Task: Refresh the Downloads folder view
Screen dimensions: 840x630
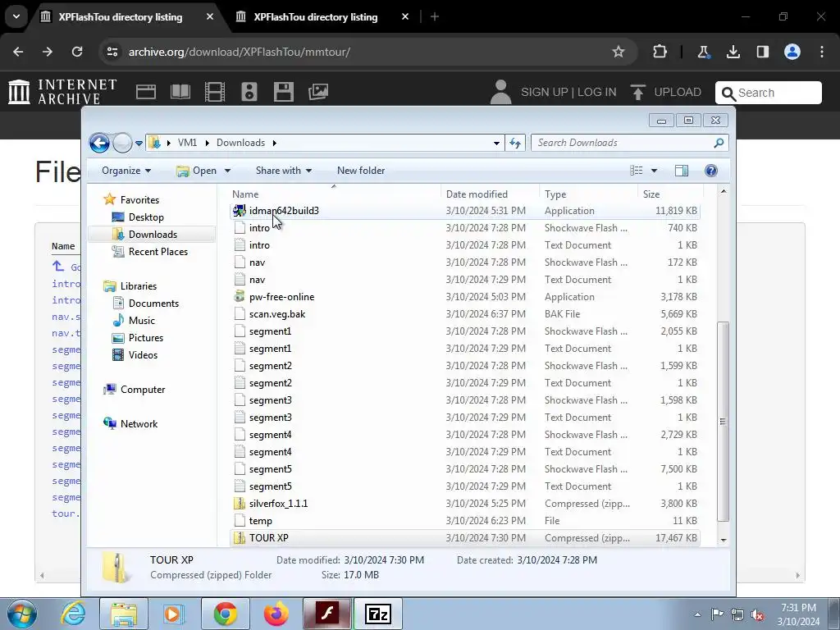Action: [515, 143]
